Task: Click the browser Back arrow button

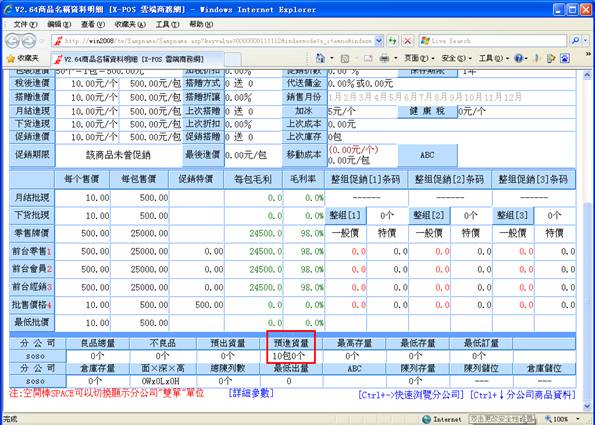Action: [13, 41]
